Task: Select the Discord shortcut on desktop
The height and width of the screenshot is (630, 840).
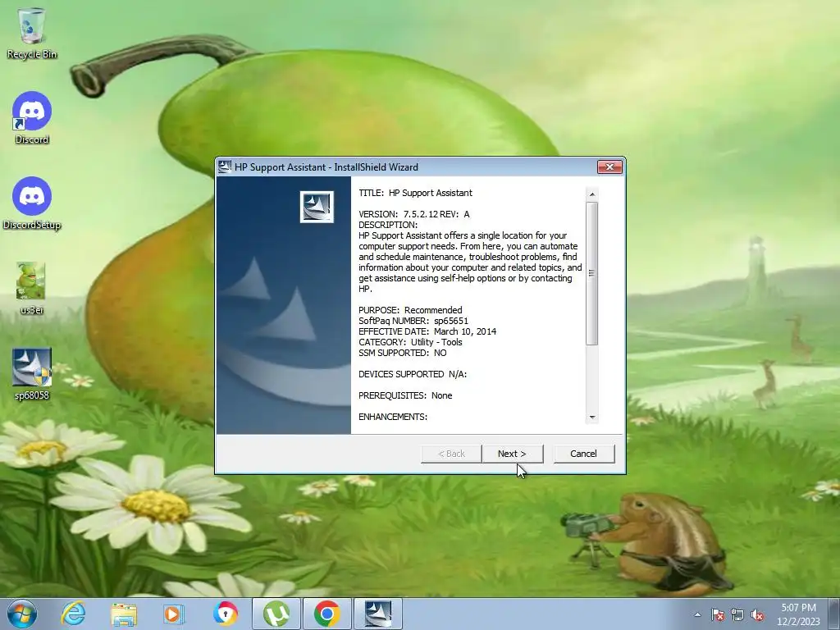Action: click(32, 118)
